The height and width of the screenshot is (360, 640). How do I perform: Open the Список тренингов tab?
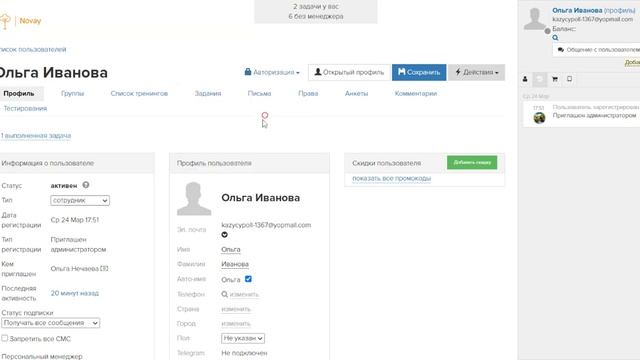pos(139,93)
